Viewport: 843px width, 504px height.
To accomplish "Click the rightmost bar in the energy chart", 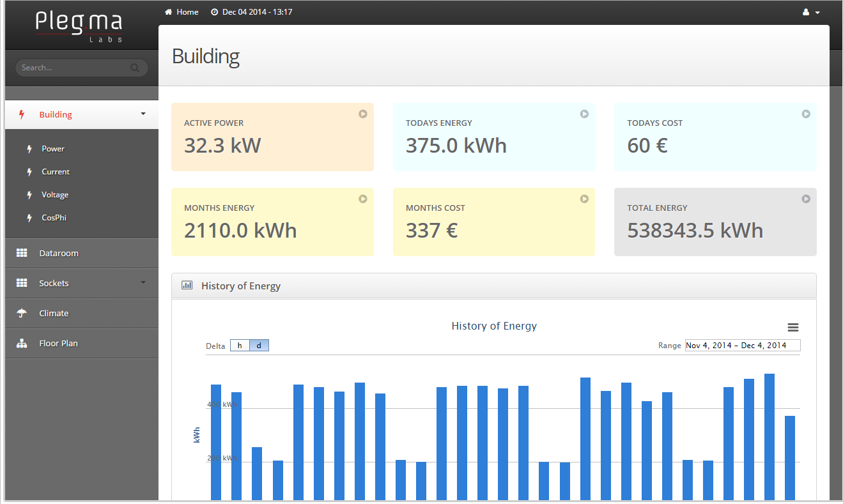I will pos(790,458).
